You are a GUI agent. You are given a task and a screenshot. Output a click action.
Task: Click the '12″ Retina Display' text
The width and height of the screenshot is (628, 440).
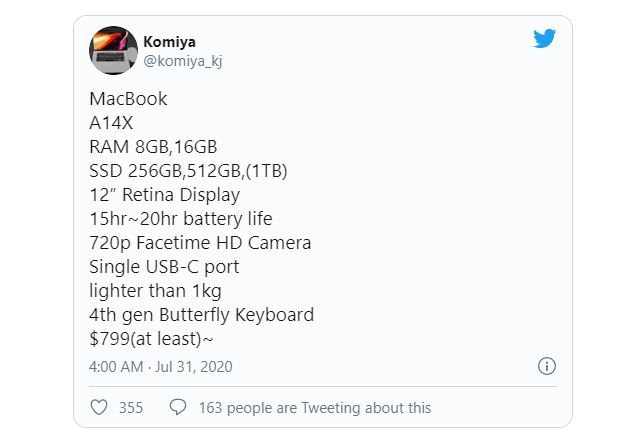[x=165, y=195]
